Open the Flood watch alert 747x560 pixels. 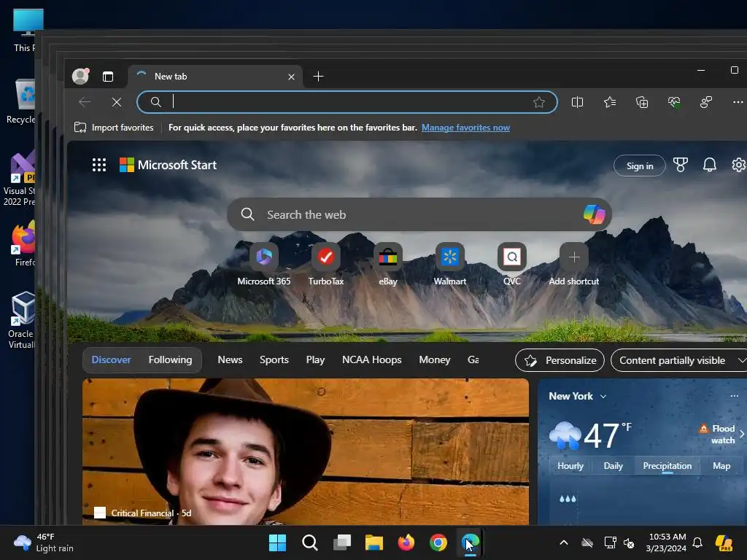[720, 435]
